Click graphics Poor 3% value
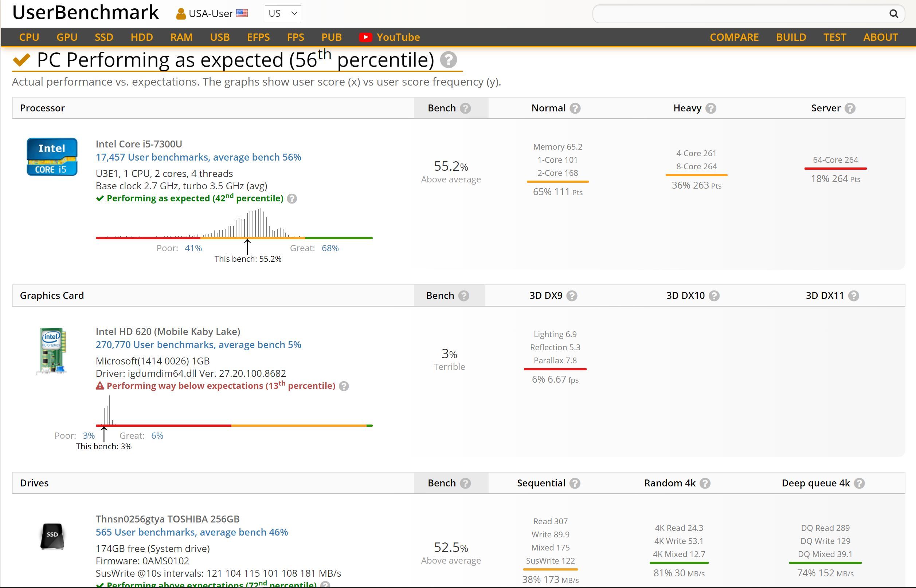The image size is (916, 588). pyautogui.click(x=89, y=436)
